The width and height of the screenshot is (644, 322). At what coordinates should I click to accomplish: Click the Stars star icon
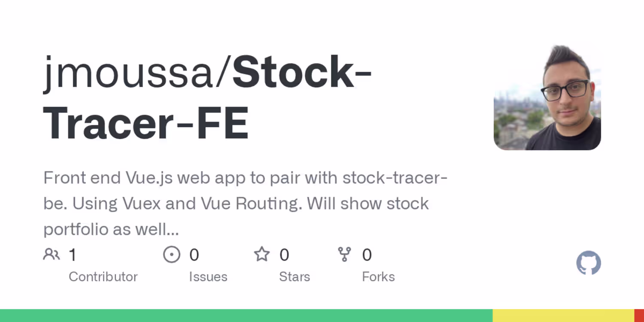tap(262, 255)
